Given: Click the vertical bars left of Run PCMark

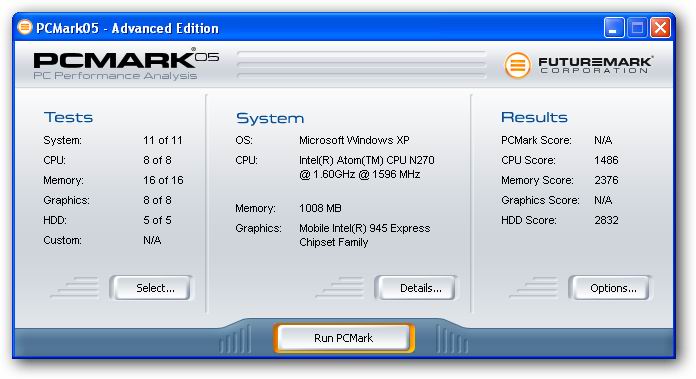Looking at the screenshot, I should click(x=235, y=340).
